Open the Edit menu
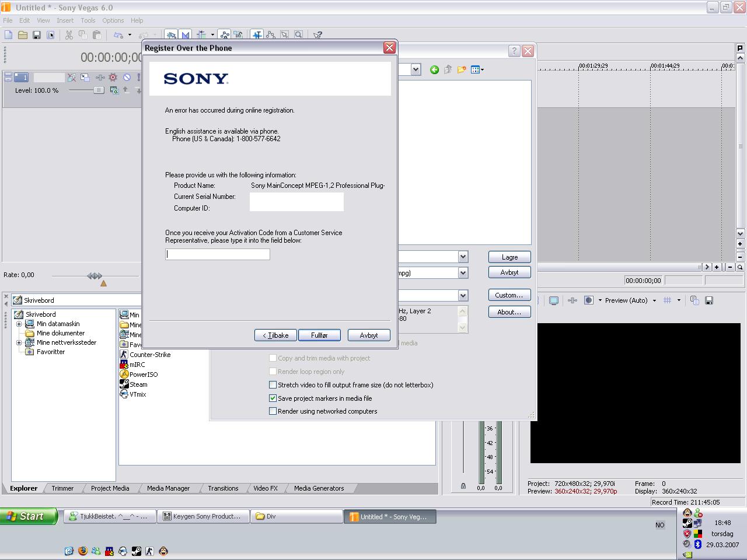Image resolution: width=747 pixels, height=560 pixels. (25, 20)
